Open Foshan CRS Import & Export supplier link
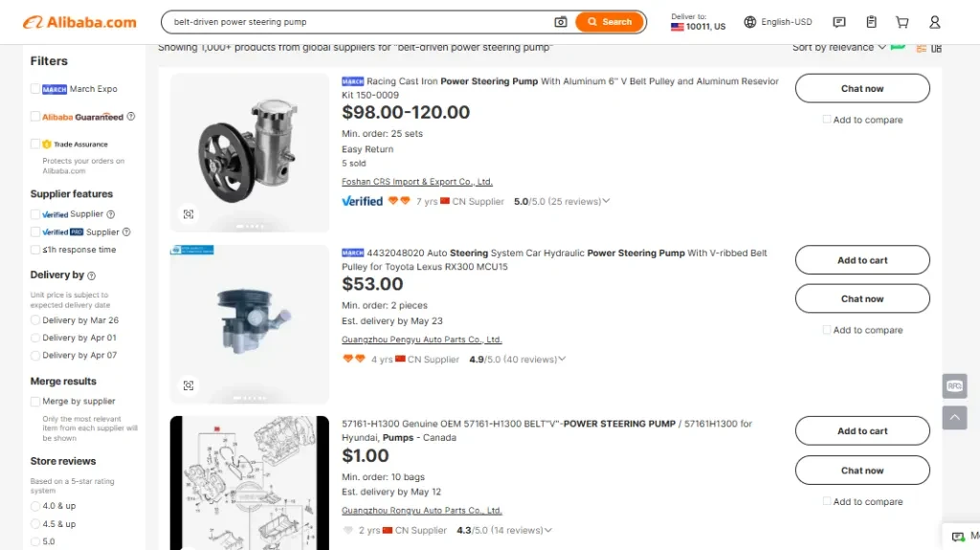 click(x=417, y=182)
